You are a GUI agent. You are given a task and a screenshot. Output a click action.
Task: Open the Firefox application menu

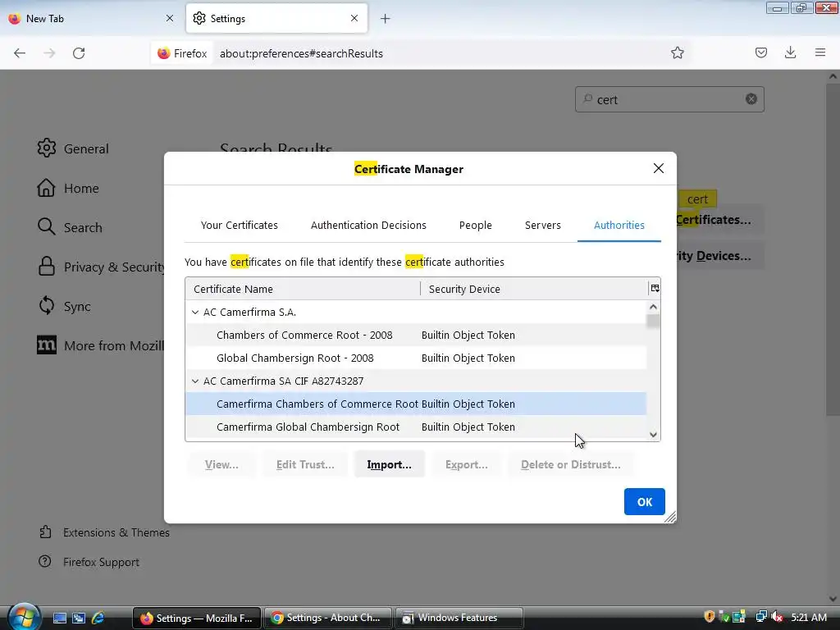(x=820, y=52)
